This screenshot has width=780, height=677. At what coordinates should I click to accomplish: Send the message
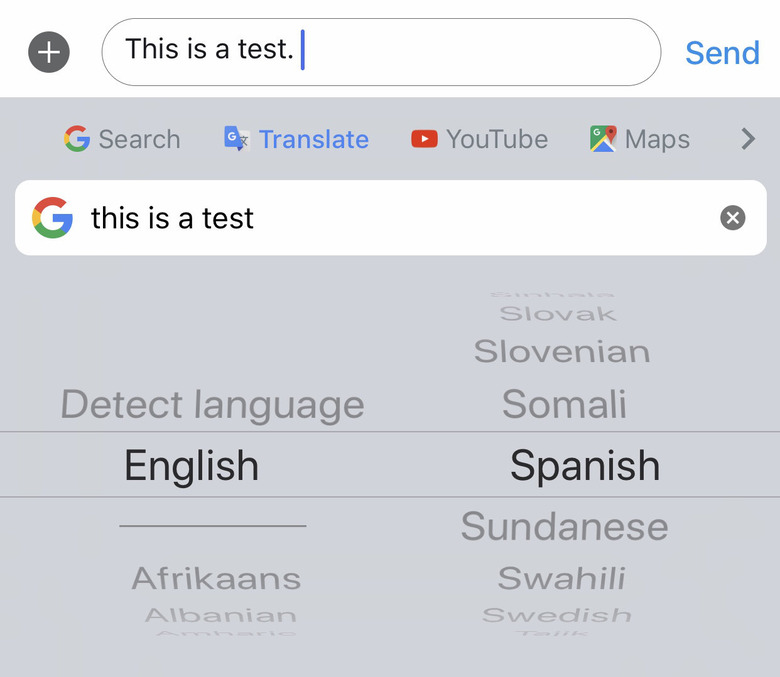tap(722, 52)
